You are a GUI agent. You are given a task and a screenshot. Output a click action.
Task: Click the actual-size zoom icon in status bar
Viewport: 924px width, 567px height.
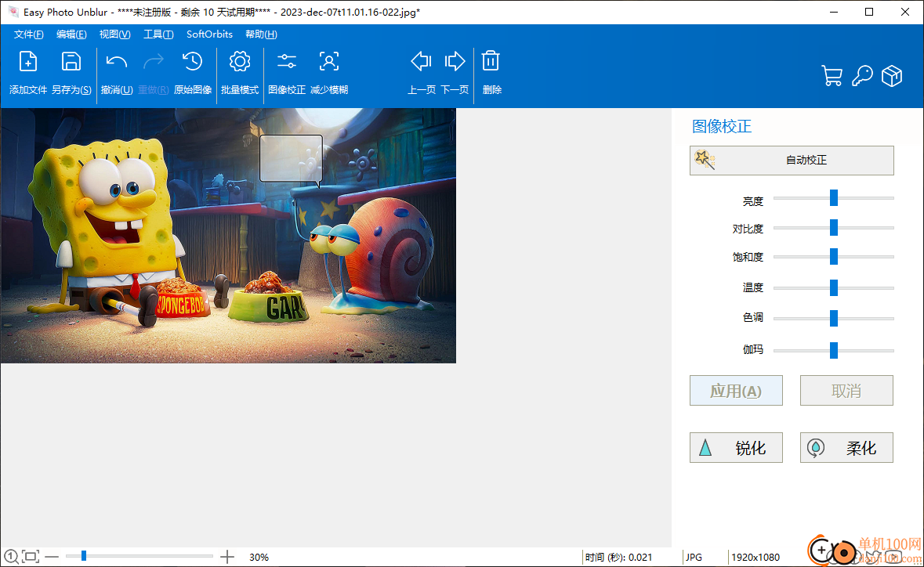[x=11, y=556]
